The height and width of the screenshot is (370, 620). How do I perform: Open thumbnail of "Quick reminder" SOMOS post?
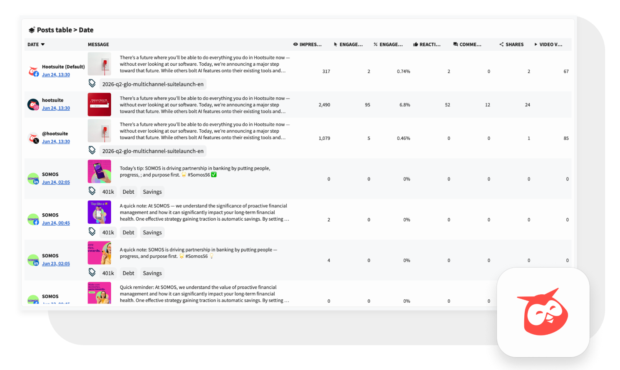click(x=99, y=293)
